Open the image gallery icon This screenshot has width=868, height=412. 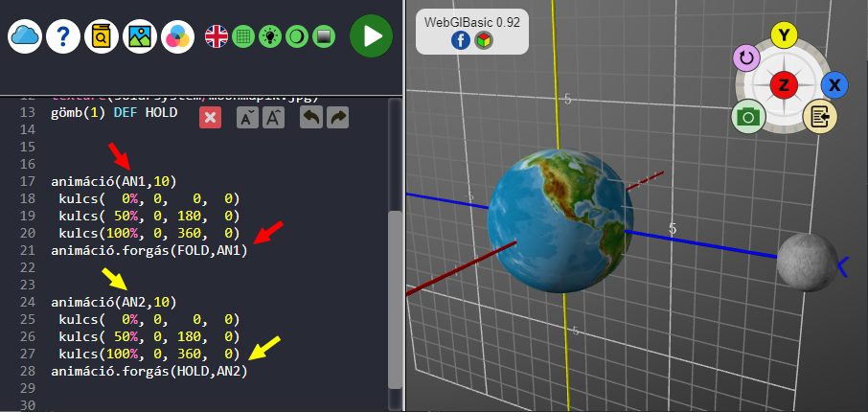(x=140, y=36)
